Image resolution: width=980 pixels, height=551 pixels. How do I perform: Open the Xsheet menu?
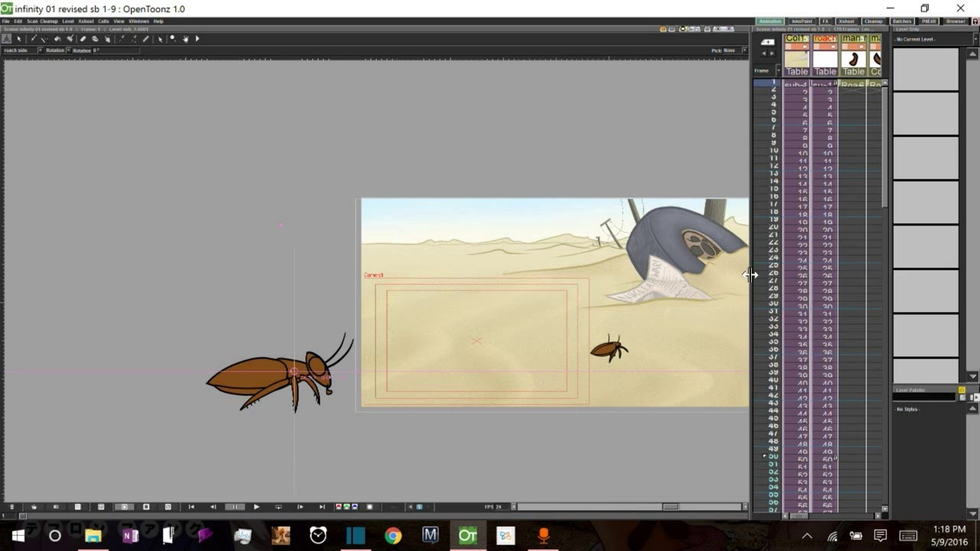pyautogui.click(x=86, y=21)
